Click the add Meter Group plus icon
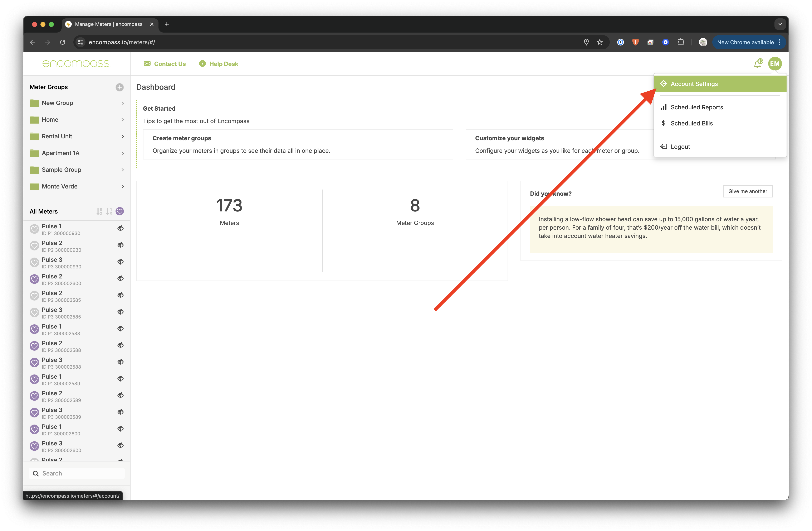Viewport: 812px width, 531px height. [119, 87]
